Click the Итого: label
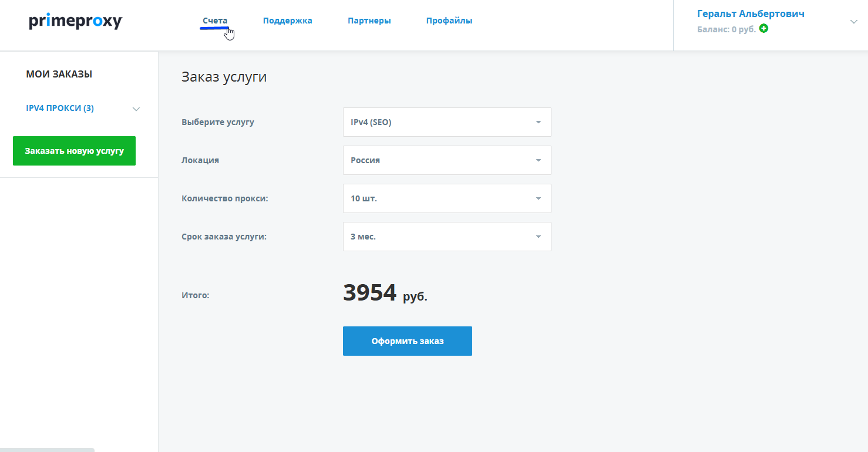This screenshot has width=868, height=452. 196,295
